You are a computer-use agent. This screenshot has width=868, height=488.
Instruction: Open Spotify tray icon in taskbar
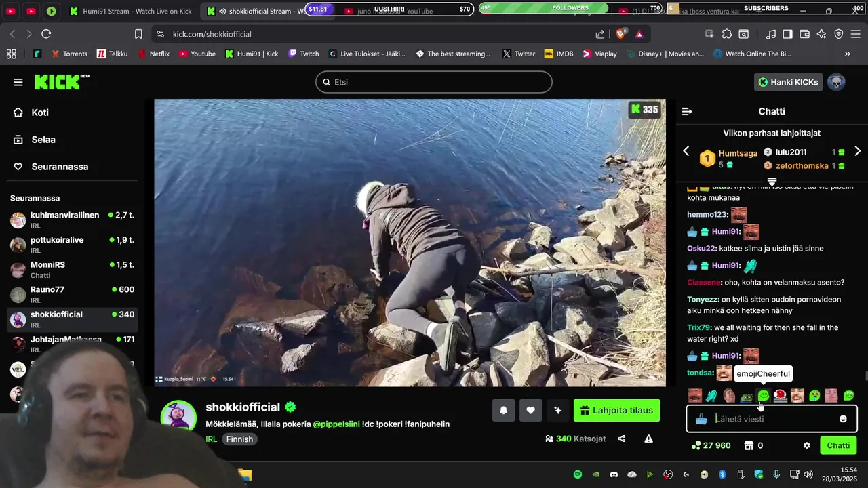tap(578, 474)
